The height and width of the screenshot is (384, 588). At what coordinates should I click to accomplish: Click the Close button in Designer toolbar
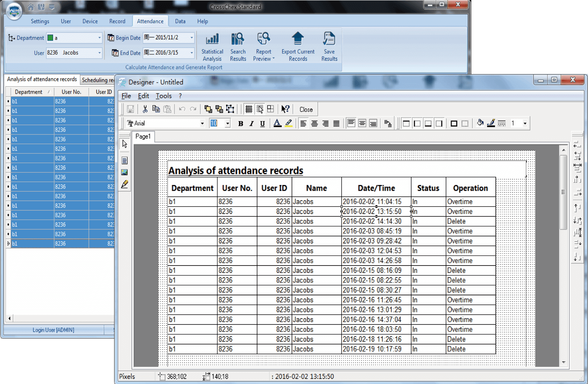[x=306, y=110]
